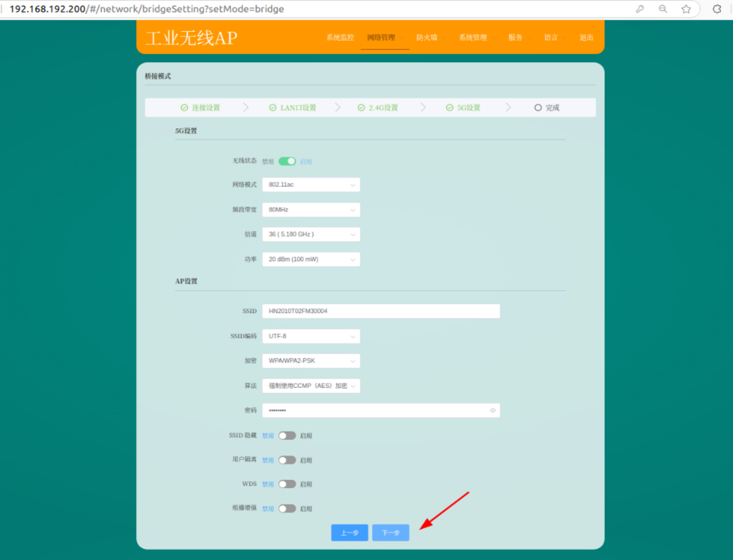This screenshot has width=733, height=560.
Task: Click the 完成 step circle icon
Action: [538, 108]
